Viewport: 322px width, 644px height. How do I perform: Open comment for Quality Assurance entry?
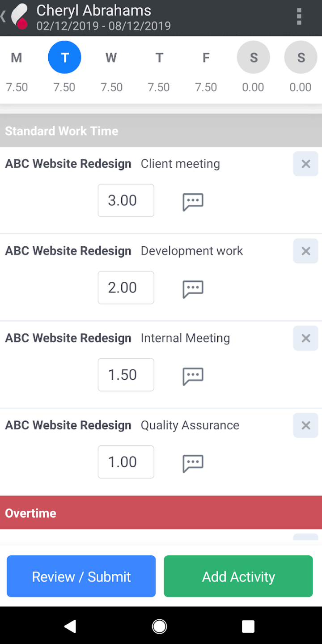pyautogui.click(x=193, y=463)
